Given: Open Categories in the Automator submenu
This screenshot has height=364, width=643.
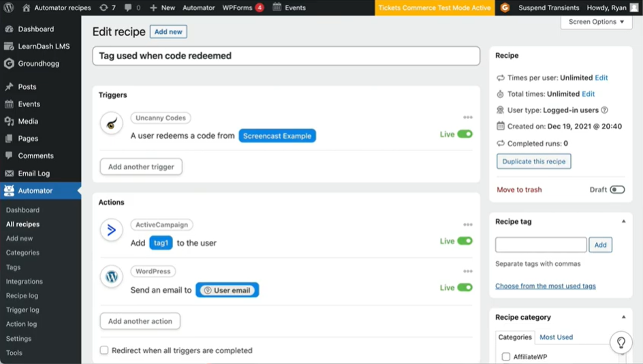Looking at the screenshot, I should [x=22, y=252].
